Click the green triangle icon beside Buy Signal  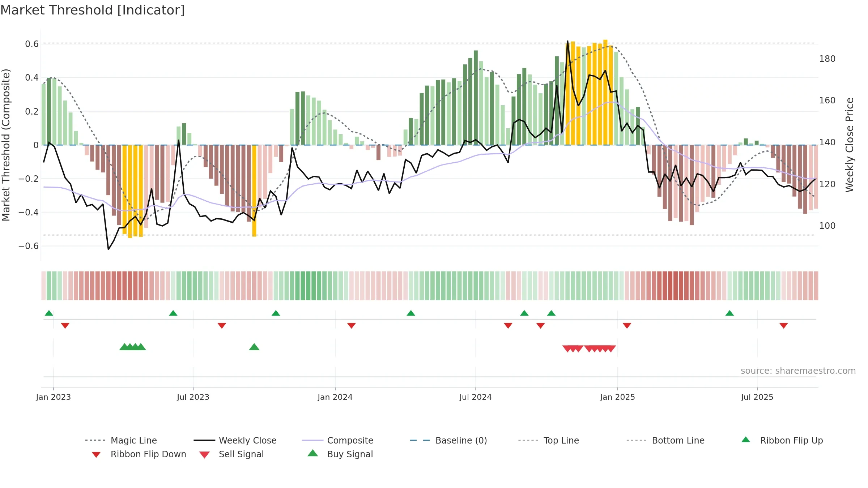click(x=312, y=453)
